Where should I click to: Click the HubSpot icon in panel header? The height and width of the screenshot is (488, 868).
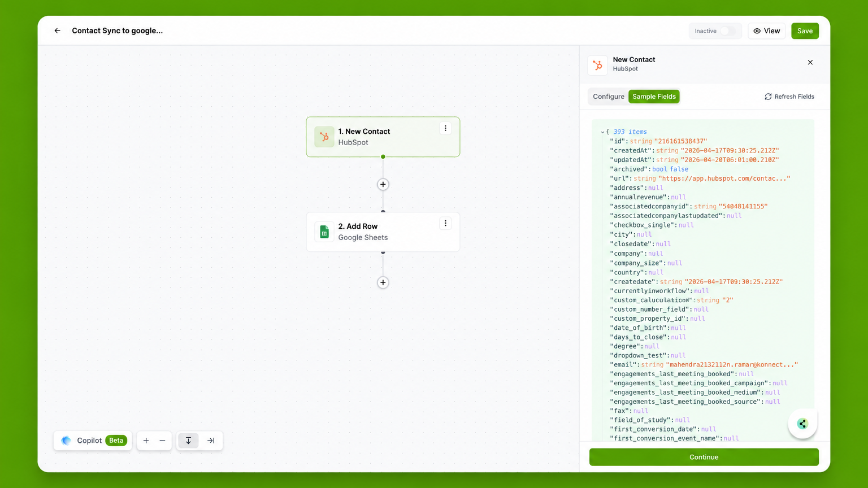click(x=597, y=65)
